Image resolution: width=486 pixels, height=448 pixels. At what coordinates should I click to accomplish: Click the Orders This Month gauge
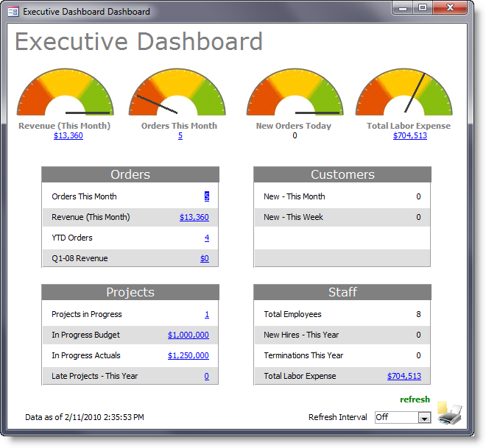point(176,93)
